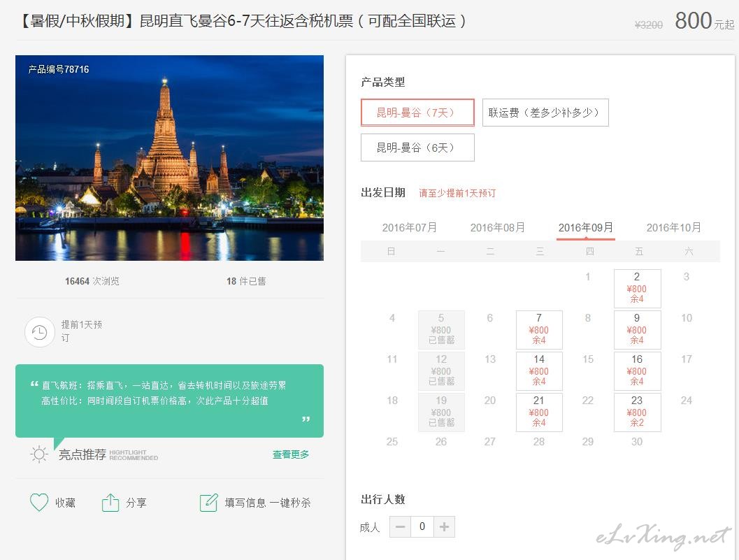This screenshot has height=560, width=739.
Task: Pick departure date September 9
Action: [637, 329]
